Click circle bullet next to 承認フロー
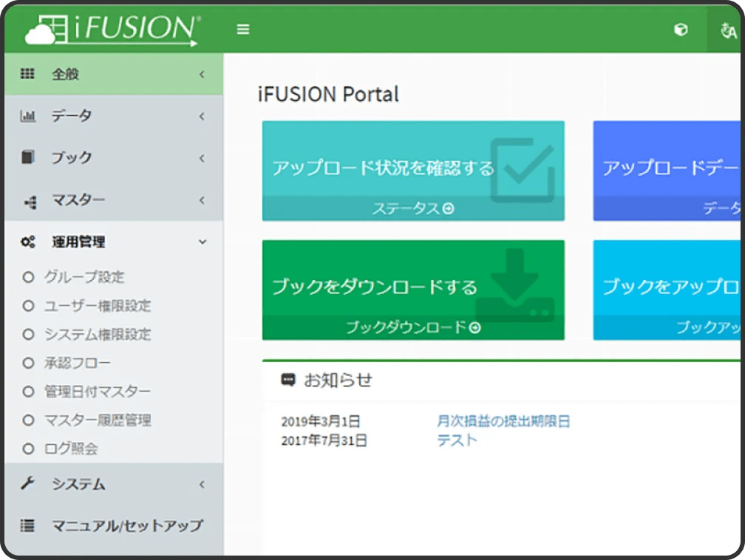Viewport: 745px width, 560px height. pyautogui.click(x=28, y=363)
